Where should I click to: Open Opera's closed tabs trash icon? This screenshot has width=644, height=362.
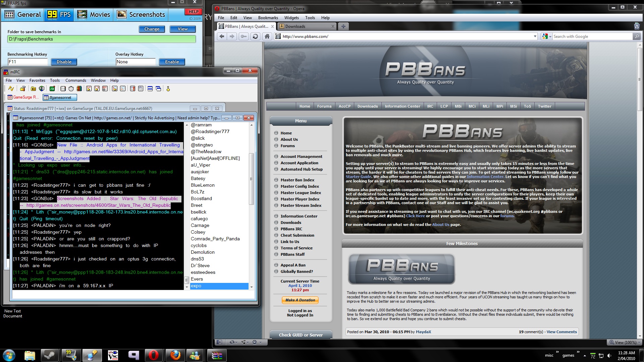point(637,26)
